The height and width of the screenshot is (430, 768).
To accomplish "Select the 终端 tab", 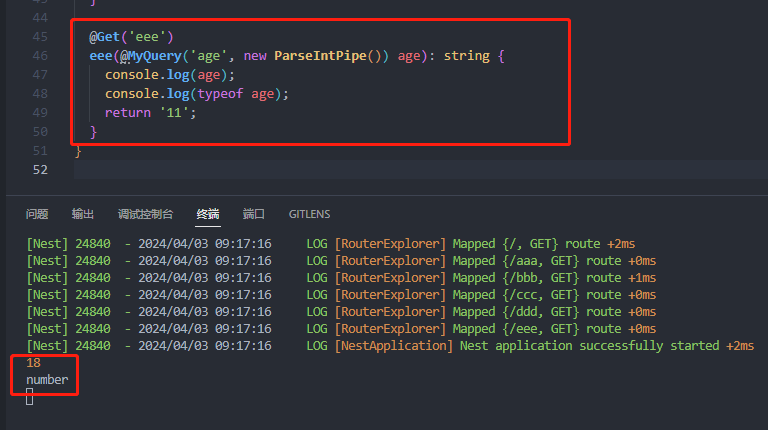I will pos(208,215).
